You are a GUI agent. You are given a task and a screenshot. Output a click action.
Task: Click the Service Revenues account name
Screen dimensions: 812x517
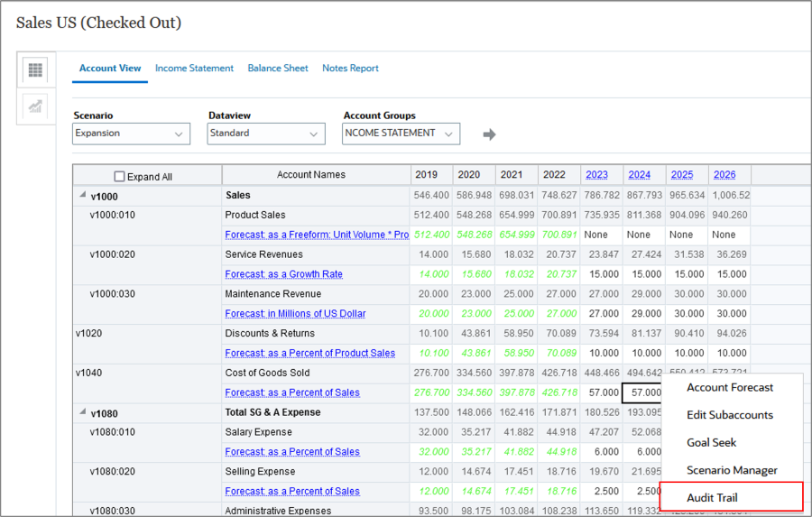[x=263, y=254]
